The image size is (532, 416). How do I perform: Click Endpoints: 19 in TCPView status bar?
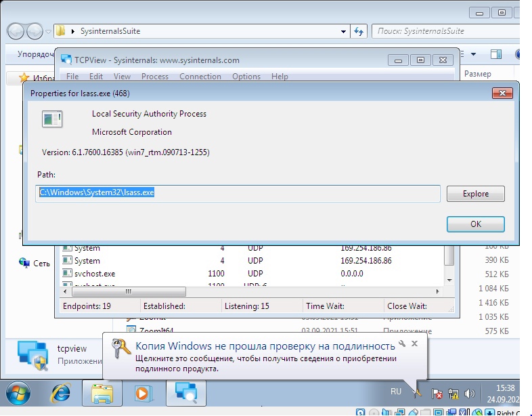[87, 306]
